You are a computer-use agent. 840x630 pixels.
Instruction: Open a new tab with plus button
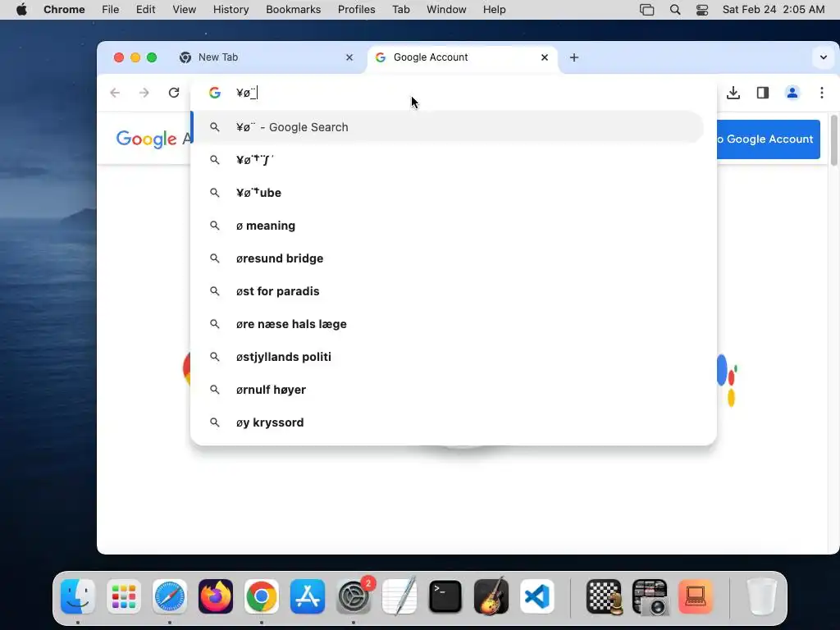click(x=573, y=57)
